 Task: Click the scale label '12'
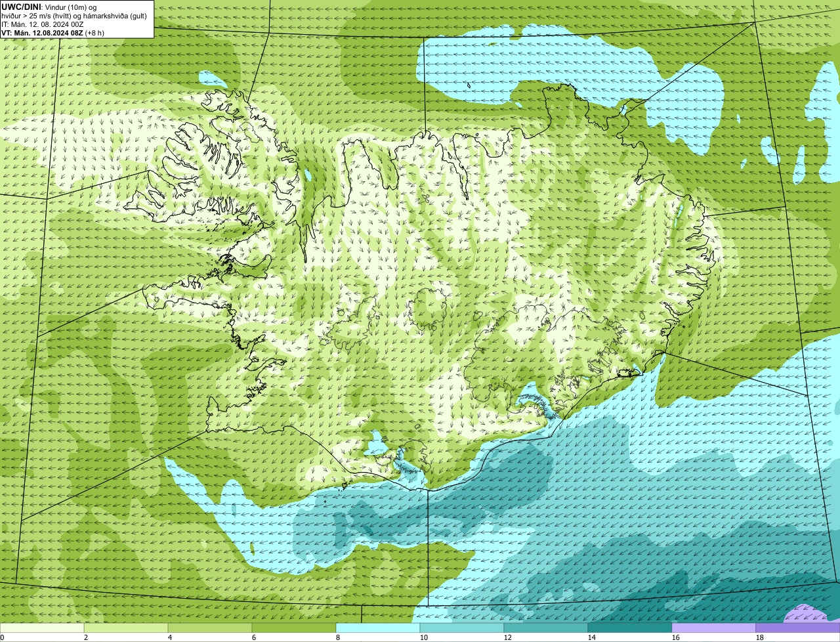point(508,637)
